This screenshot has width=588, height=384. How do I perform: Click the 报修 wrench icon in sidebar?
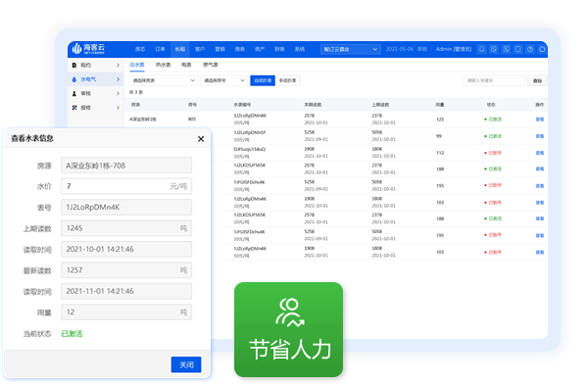[x=74, y=108]
